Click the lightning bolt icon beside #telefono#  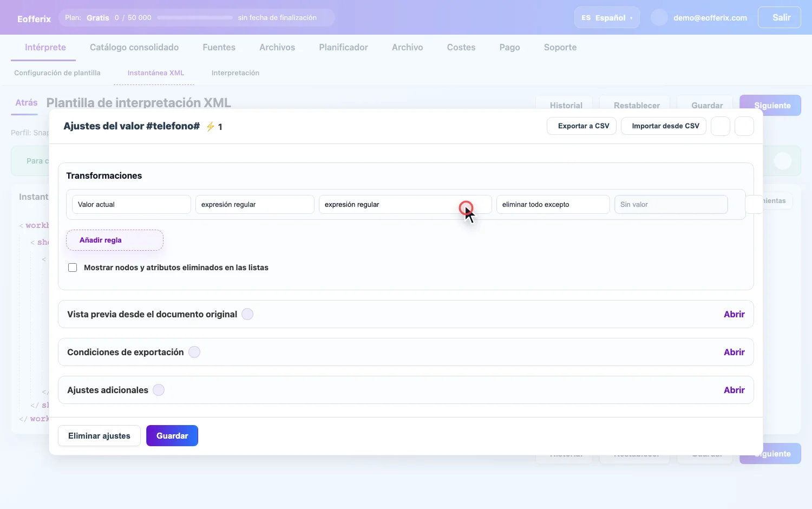point(211,127)
